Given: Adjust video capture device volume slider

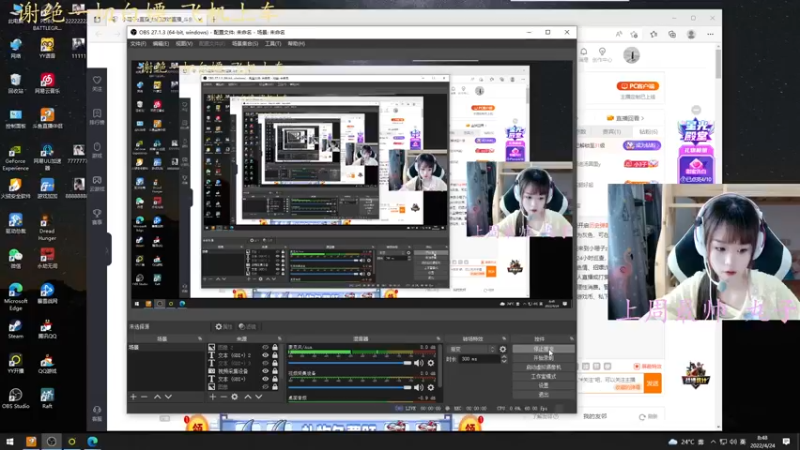Looking at the screenshot, I should click(x=350, y=387).
